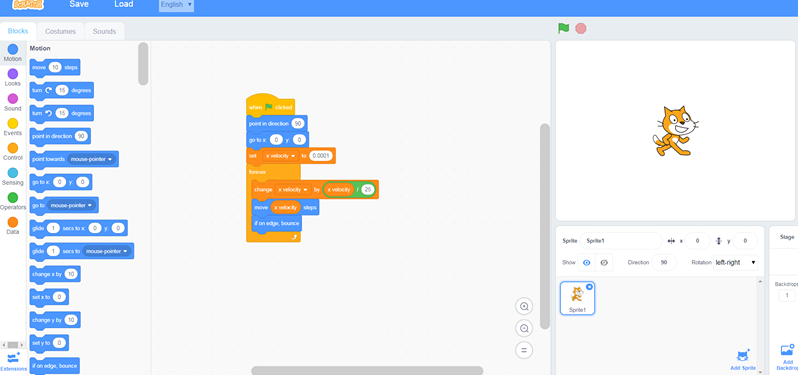Viewport: 798px width, 375px height.
Task: Open the point towards mouse-pointer dropdown
Action: tap(92, 159)
